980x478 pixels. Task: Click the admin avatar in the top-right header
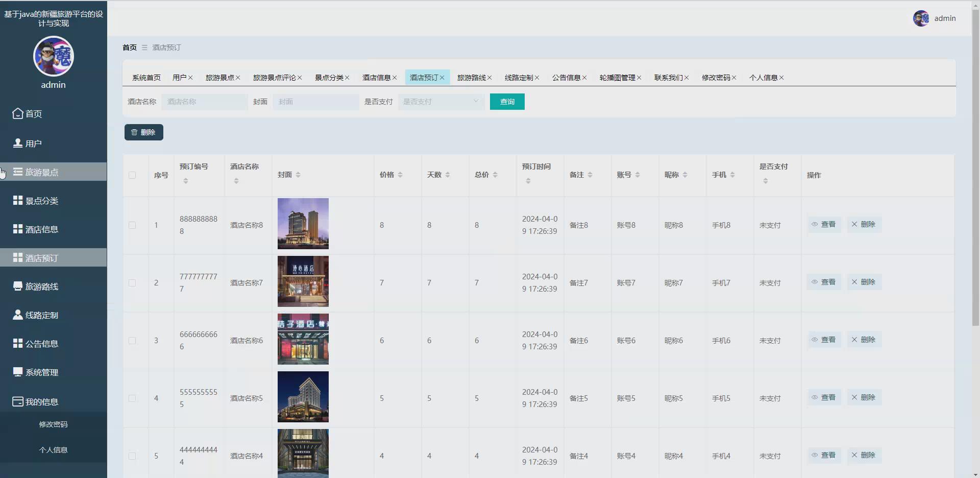coord(921,18)
